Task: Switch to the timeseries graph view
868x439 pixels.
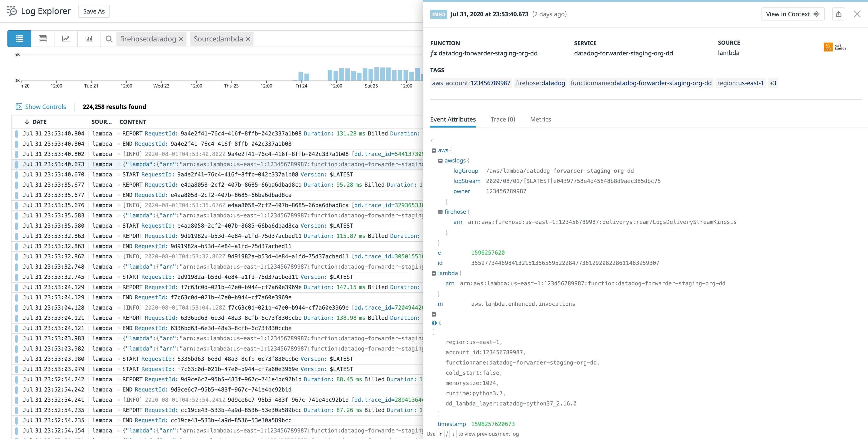Action: coord(66,38)
